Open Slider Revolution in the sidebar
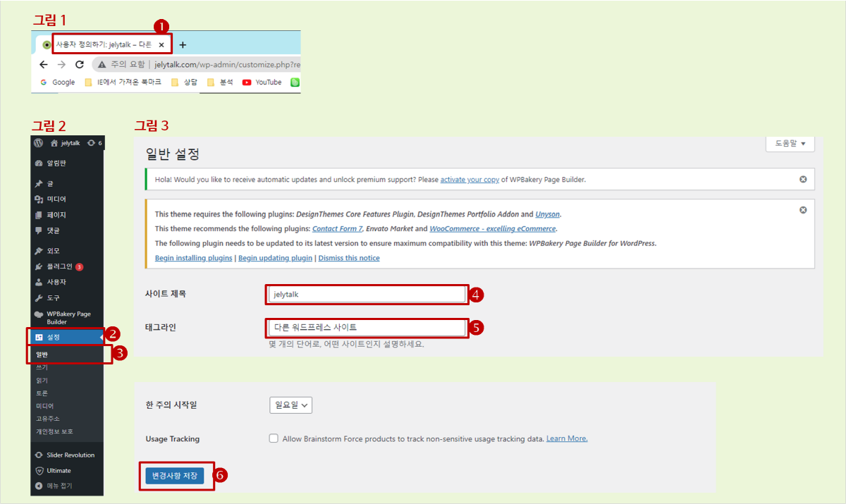 coord(70,455)
